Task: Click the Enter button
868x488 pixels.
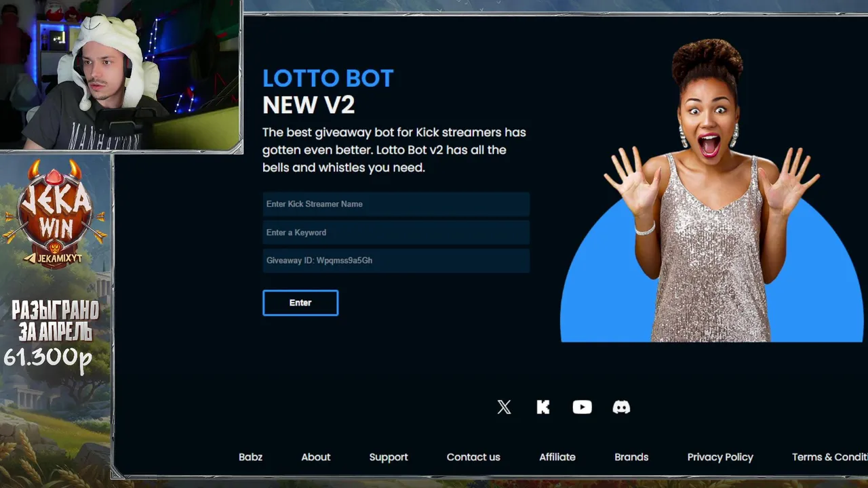Action: [300, 303]
